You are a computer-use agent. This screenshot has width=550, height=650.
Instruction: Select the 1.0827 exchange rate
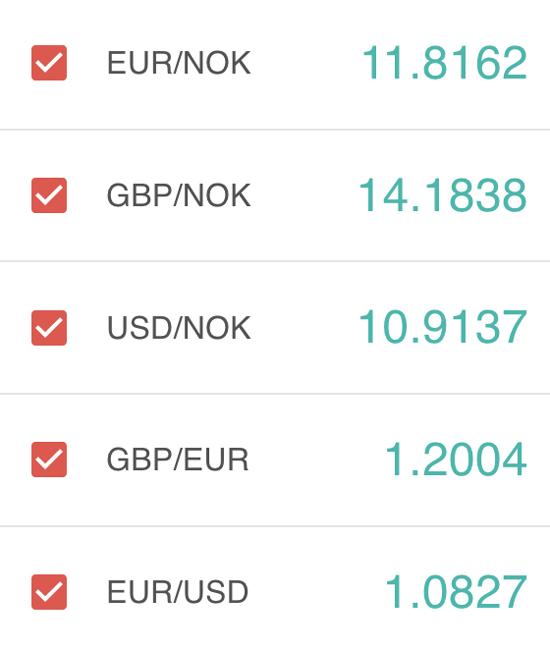(456, 592)
